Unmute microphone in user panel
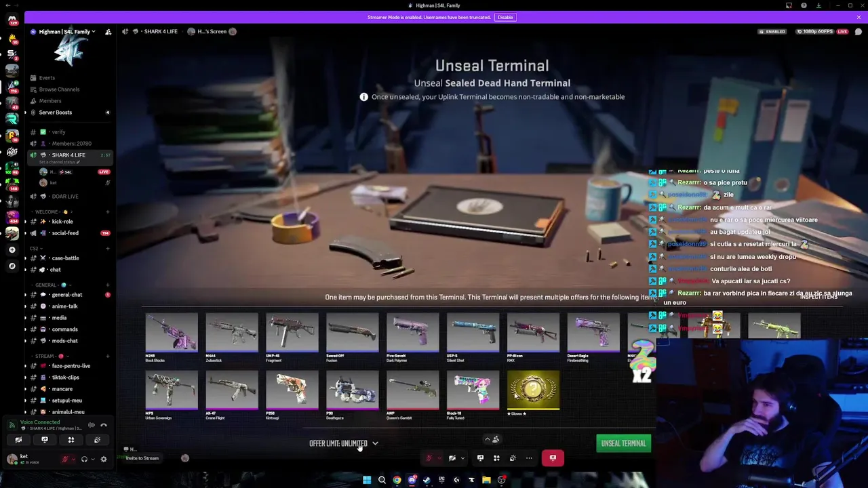This screenshot has width=868, height=488. coord(65,460)
